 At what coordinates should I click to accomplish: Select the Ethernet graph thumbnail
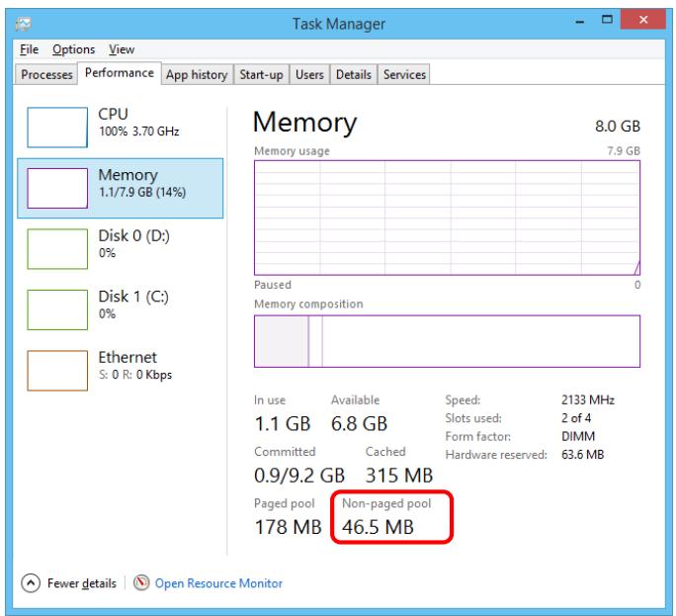point(57,371)
